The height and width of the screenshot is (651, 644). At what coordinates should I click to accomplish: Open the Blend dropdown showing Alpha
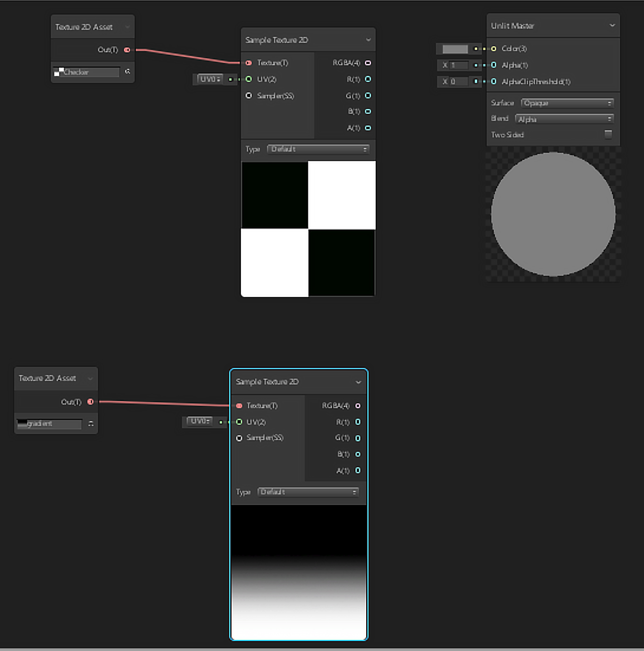pos(564,119)
